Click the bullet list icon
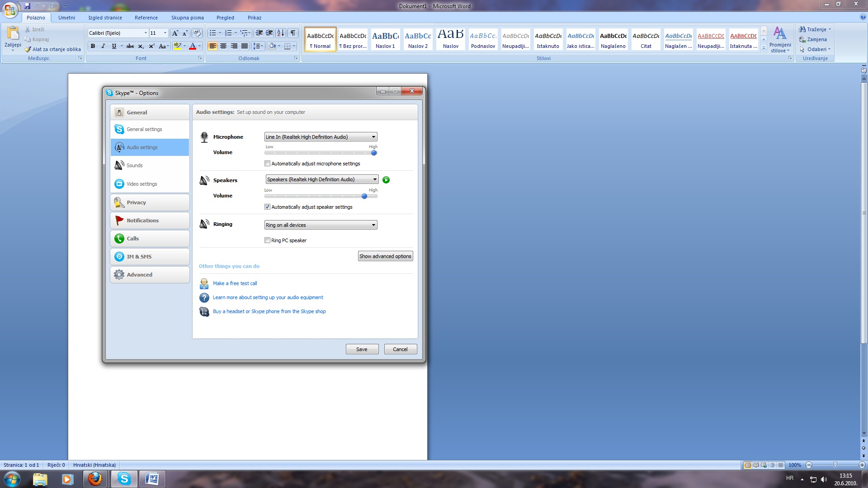The image size is (868, 488). (212, 33)
